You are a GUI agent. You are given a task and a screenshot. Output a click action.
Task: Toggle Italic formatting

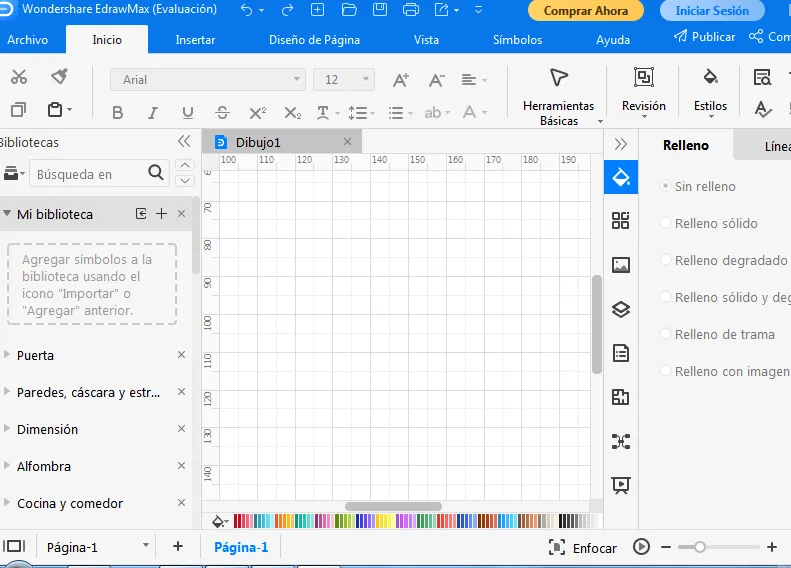[152, 112]
